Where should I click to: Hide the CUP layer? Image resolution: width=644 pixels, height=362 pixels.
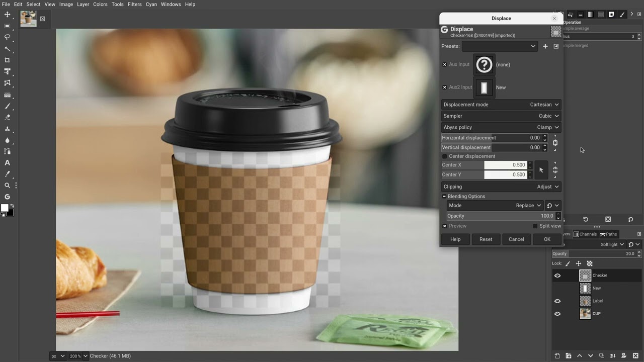pyautogui.click(x=557, y=314)
